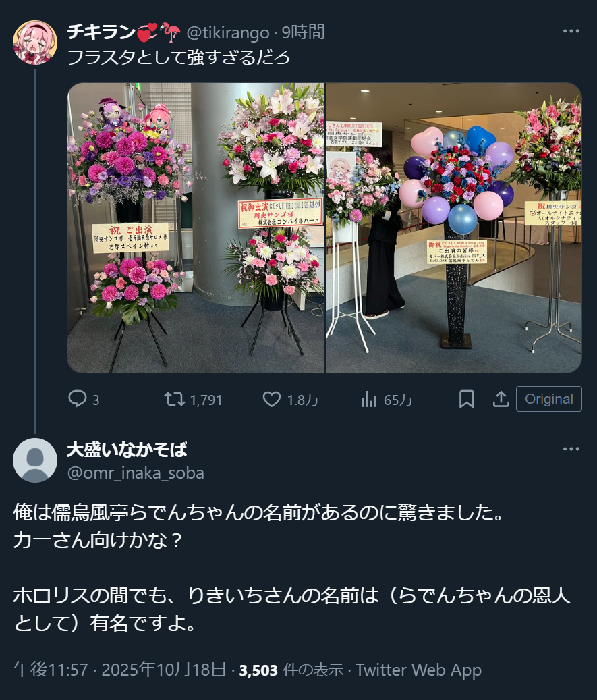
Task: Click the 午後11:57 2025年10月18日 timestamp
Action: (119, 670)
